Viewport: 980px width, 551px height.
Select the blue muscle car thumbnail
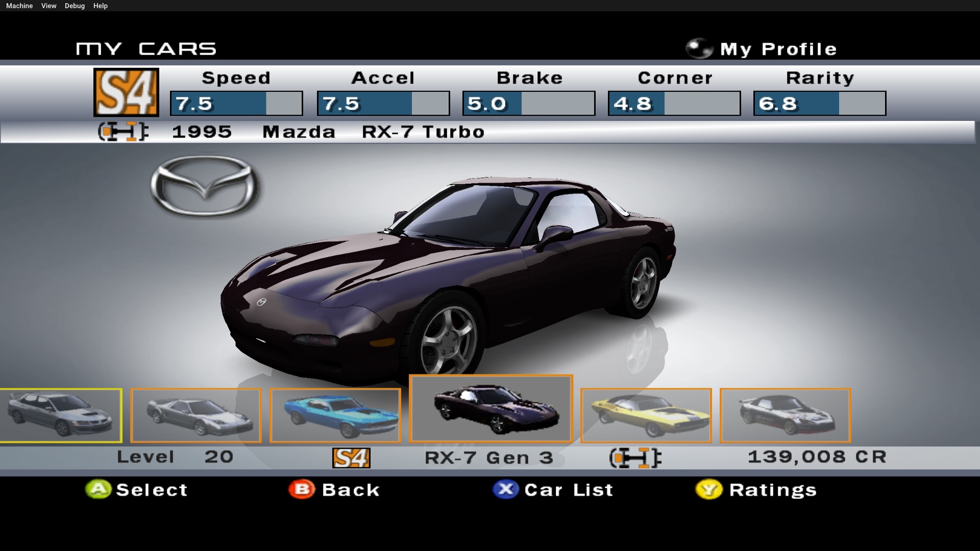(335, 415)
